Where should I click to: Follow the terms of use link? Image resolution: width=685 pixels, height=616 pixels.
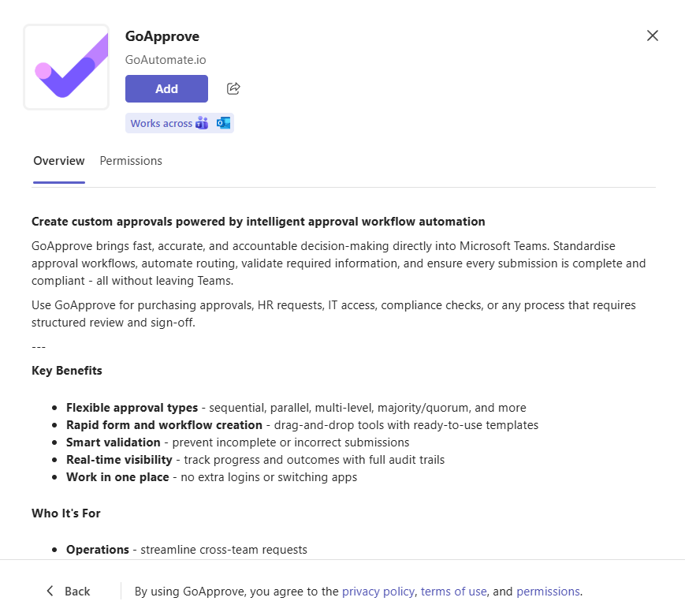coord(454,591)
